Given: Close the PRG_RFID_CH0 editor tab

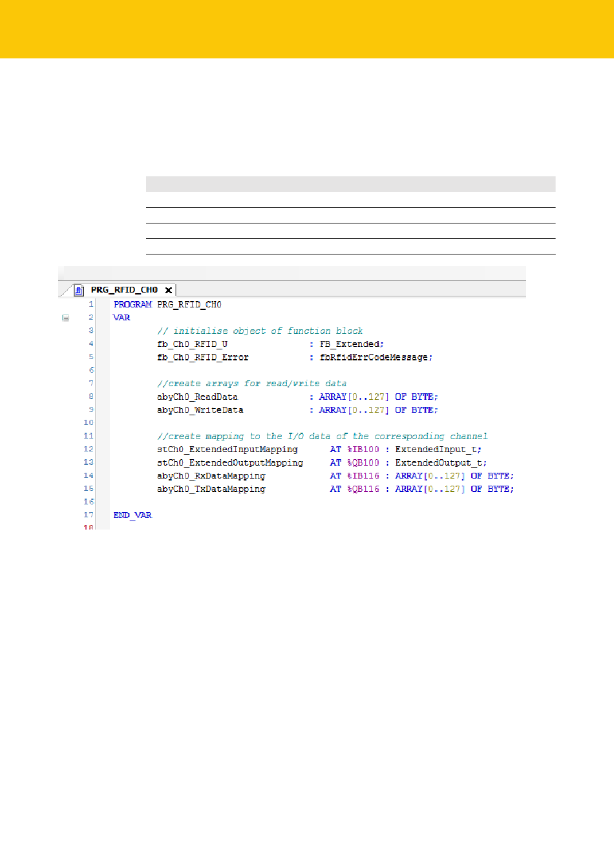Looking at the screenshot, I should click(x=169, y=291).
